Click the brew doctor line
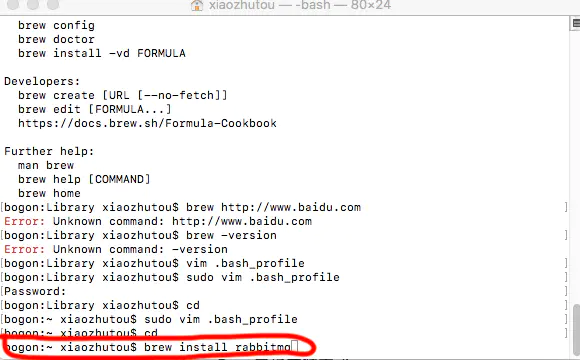The width and height of the screenshot is (580, 360). [56, 39]
